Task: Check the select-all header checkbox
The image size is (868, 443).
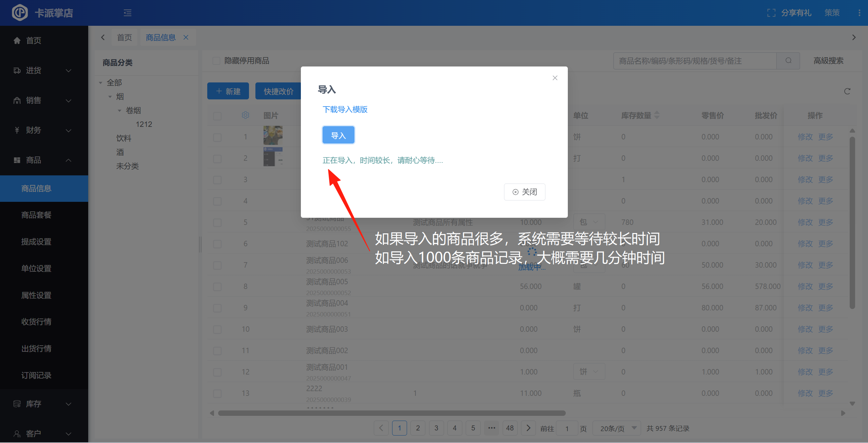Action: click(x=217, y=116)
